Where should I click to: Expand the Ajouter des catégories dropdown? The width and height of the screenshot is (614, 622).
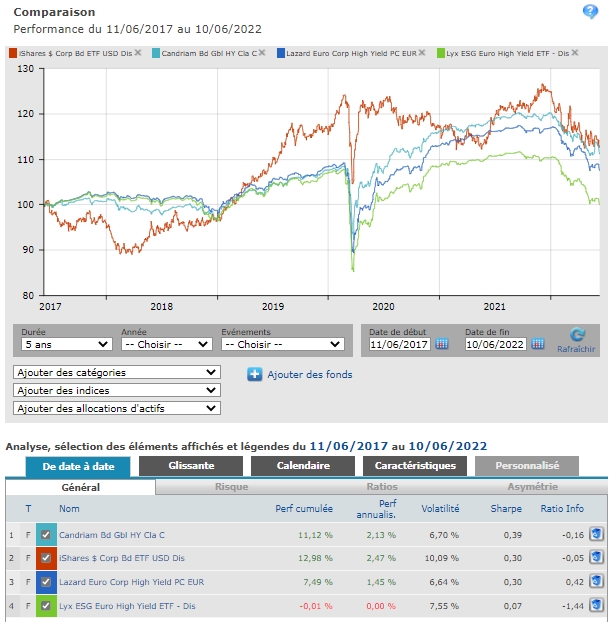click(x=116, y=372)
